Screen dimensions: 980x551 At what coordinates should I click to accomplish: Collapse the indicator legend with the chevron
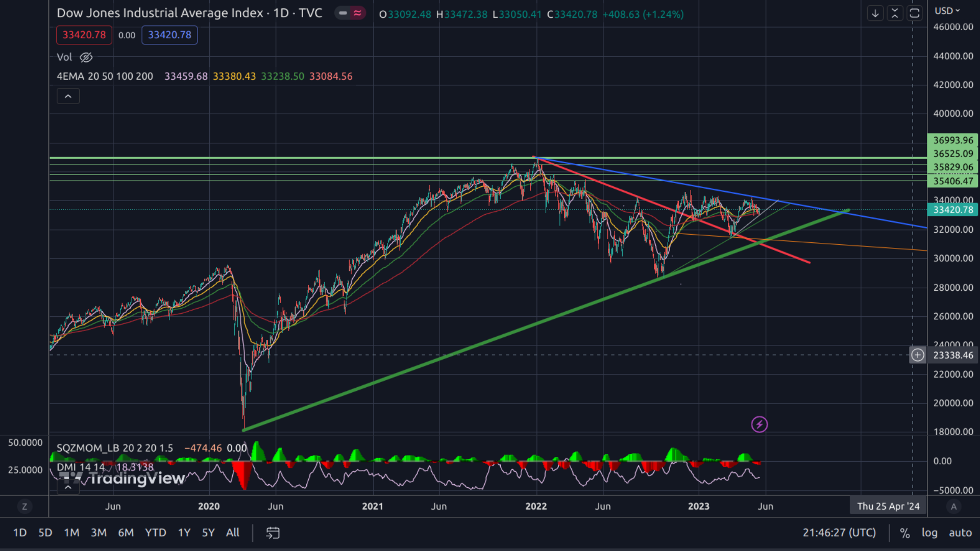coord(68,96)
